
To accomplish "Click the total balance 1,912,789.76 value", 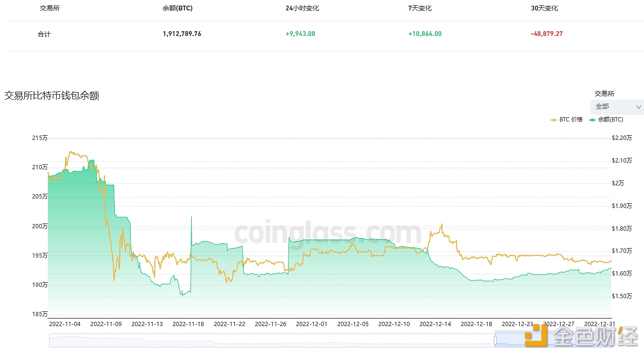I will tap(182, 34).
